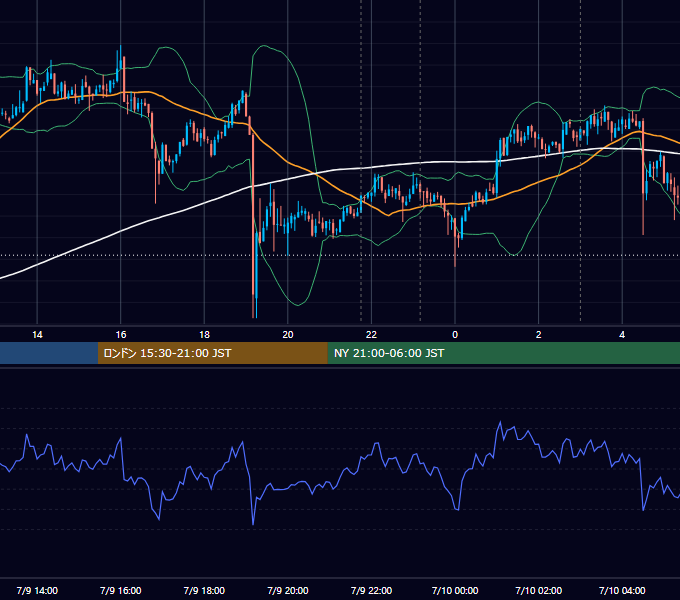
Task: Click the 7/10 02:00 time label
Action: (539, 590)
